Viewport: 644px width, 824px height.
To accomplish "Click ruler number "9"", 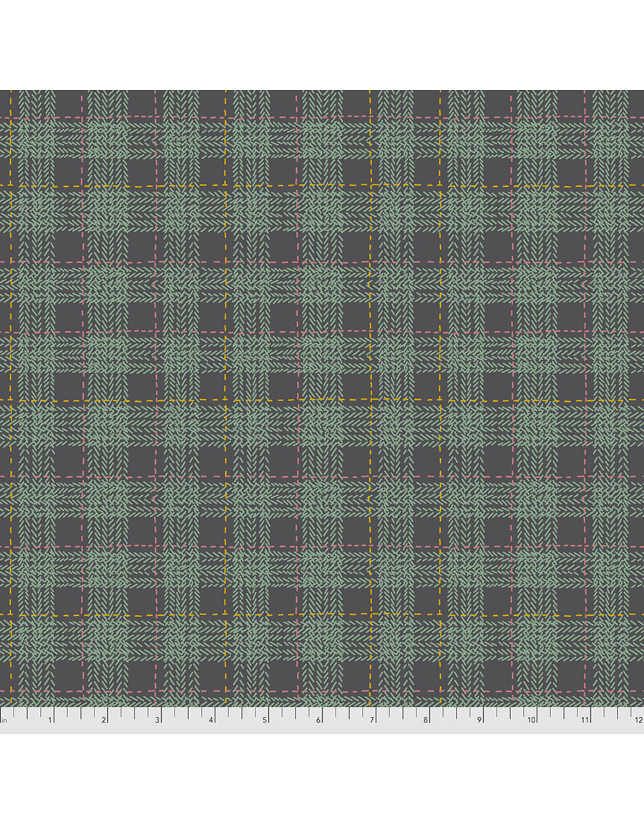I will pos(479,720).
